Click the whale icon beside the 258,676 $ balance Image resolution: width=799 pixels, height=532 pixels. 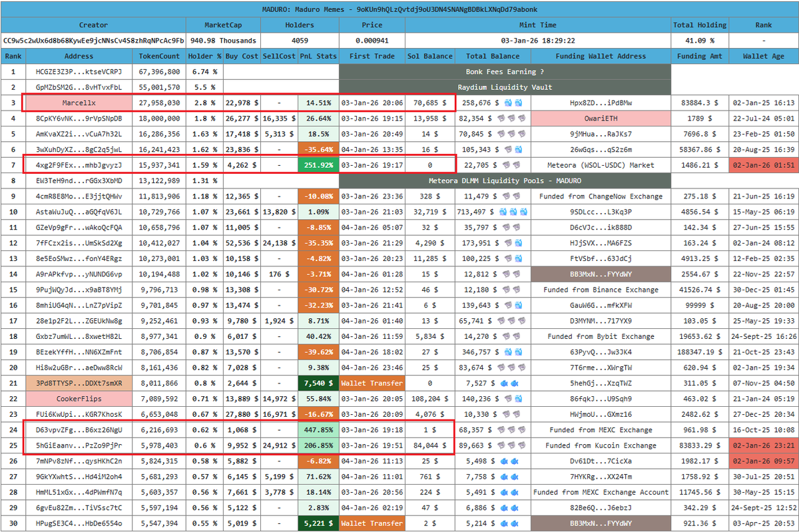[508, 102]
